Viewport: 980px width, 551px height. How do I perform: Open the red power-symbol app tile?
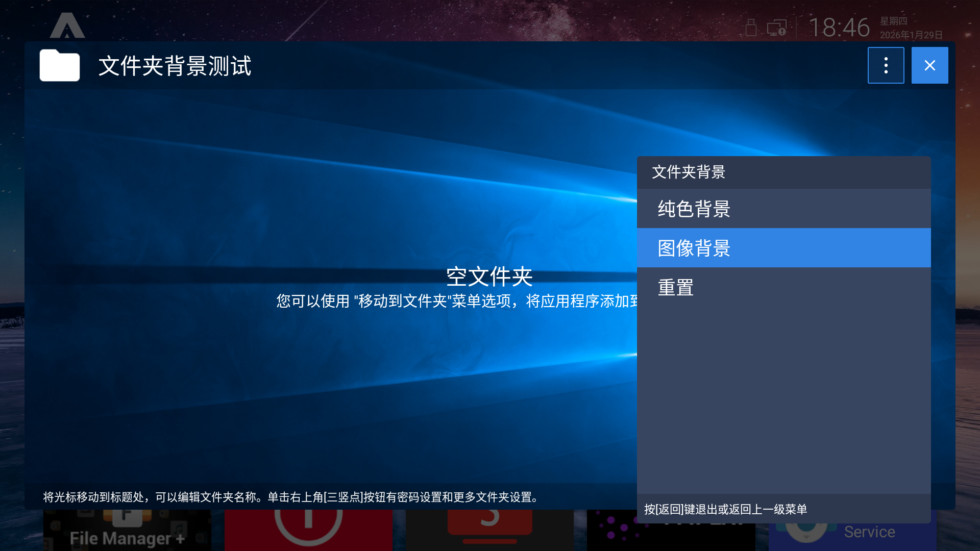[x=308, y=530]
